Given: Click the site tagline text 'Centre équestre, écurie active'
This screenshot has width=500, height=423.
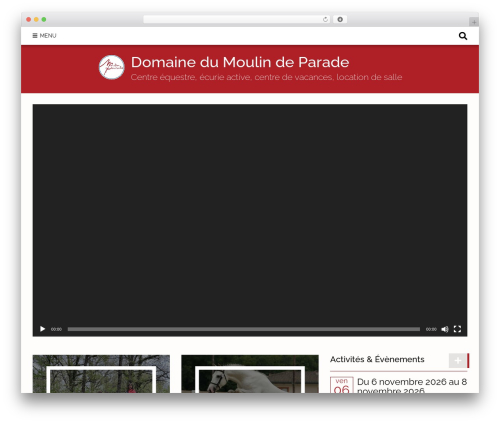Looking at the screenshot, I should point(191,77).
